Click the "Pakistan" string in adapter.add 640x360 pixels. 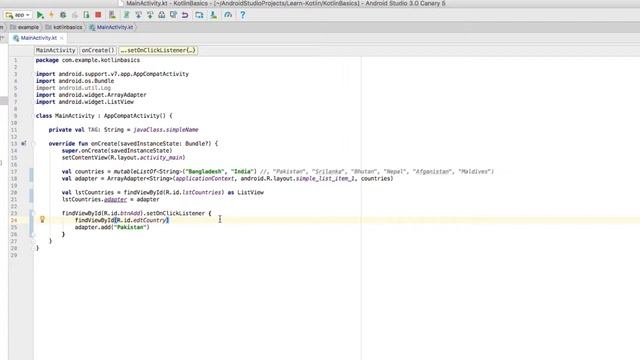[130, 227]
